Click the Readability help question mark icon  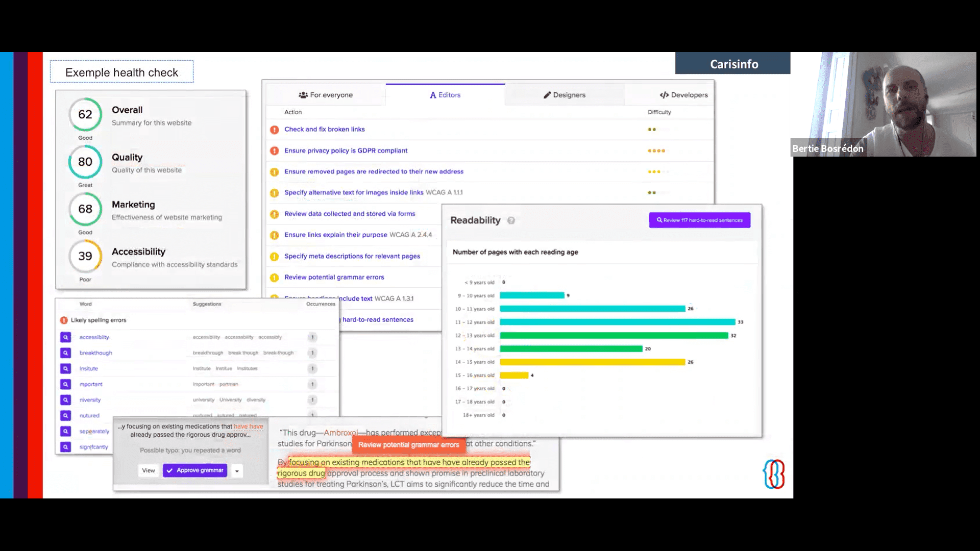pyautogui.click(x=511, y=220)
